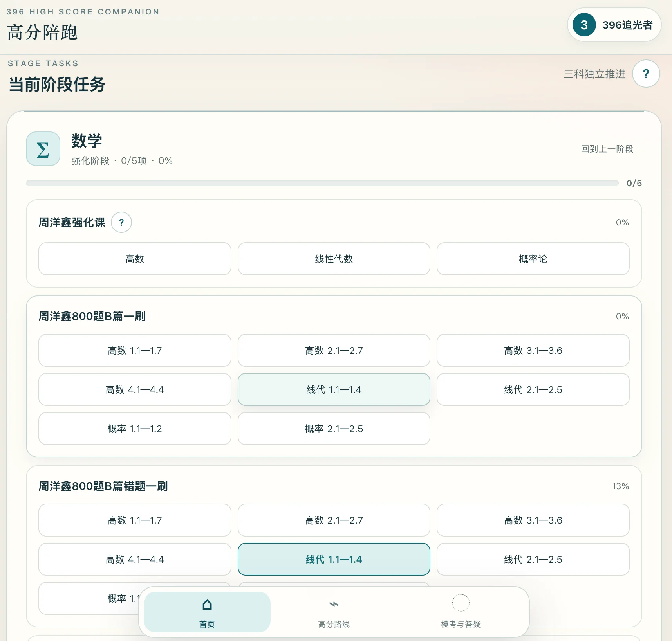Toggle 高数 1.1—1.7 in B篇一刷
Screen dimensions: 672x641
(135, 350)
